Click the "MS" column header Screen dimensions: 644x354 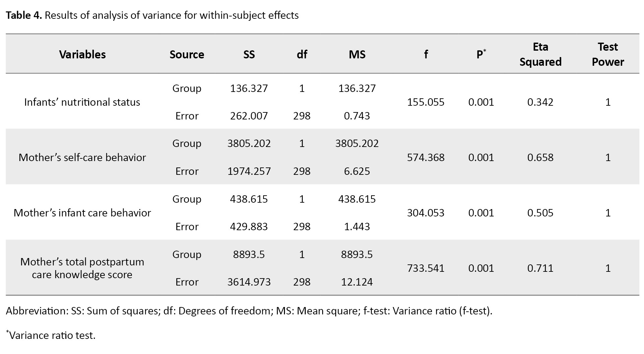click(x=357, y=54)
